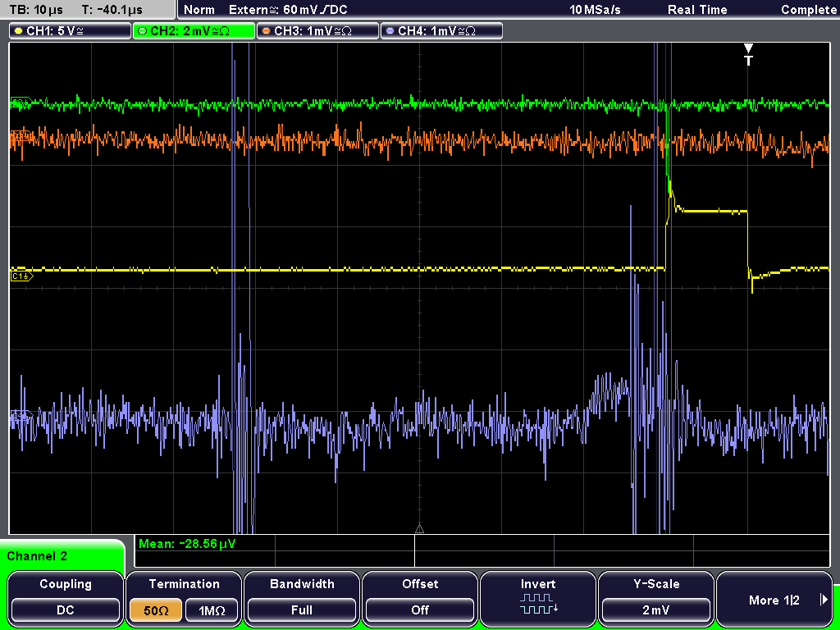840x630 pixels.
Task: Click the trigger position T marker
Action: [x=748, y=55]
